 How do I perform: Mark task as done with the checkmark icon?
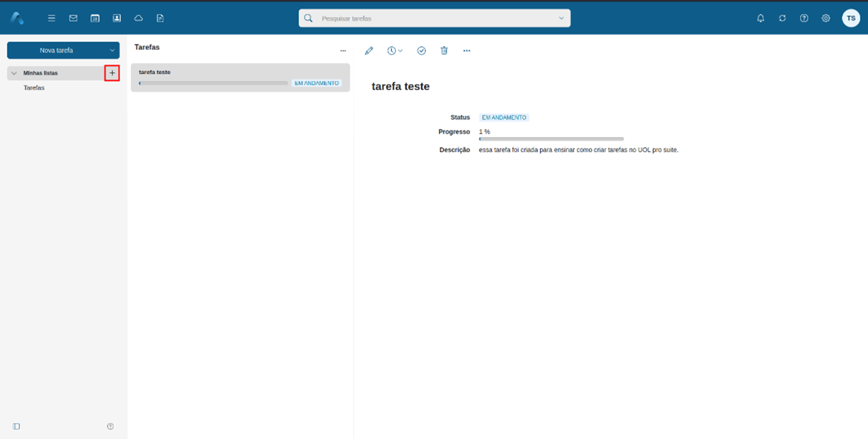pos(421,50)
